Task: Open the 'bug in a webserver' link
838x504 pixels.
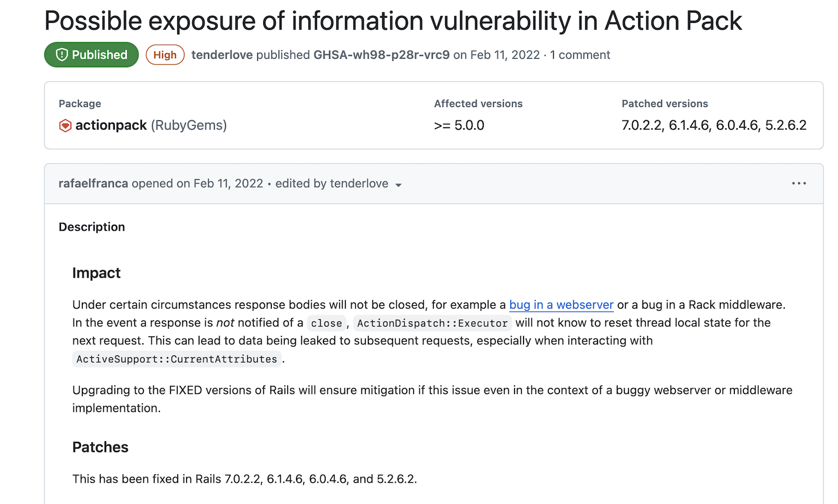Action: 561,305
